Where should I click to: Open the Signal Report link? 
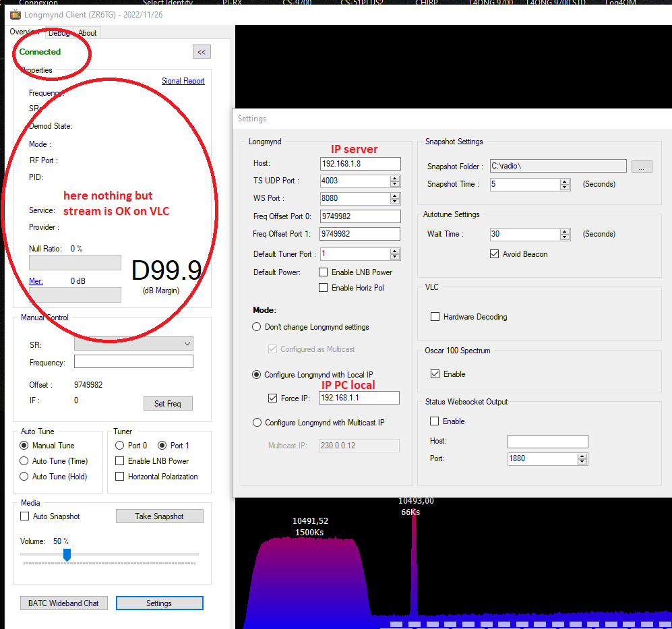[x=183, y=81]
